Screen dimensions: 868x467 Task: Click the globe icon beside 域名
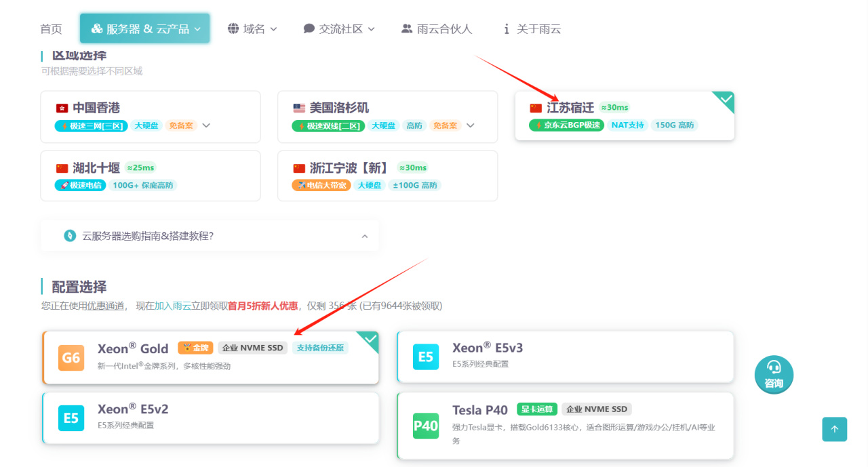click(233, 28)
